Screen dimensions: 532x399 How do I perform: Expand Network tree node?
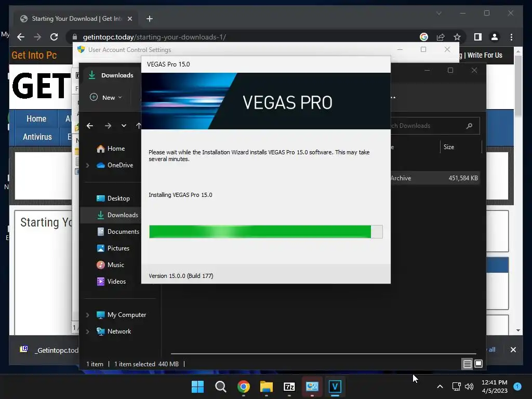point(87,331)
